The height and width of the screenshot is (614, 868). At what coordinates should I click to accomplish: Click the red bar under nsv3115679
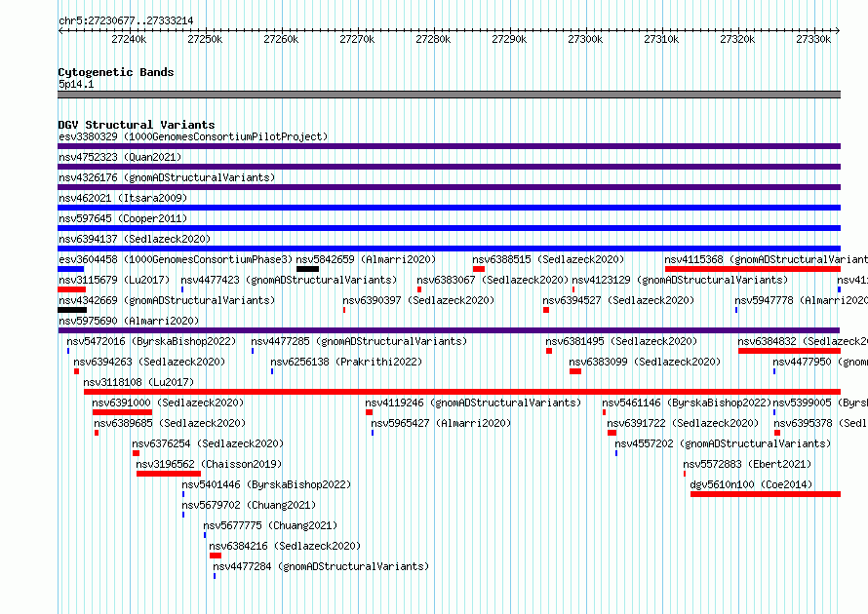pos(72,289)
